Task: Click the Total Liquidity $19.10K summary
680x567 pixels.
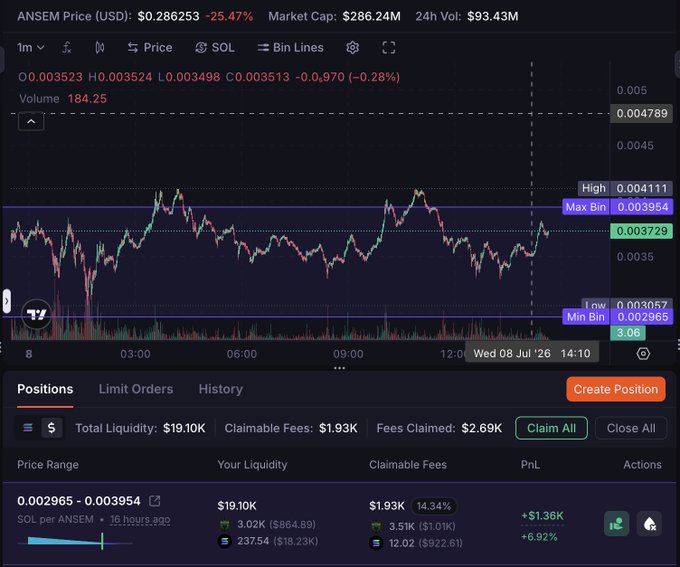Action: (x=141, y=428)
